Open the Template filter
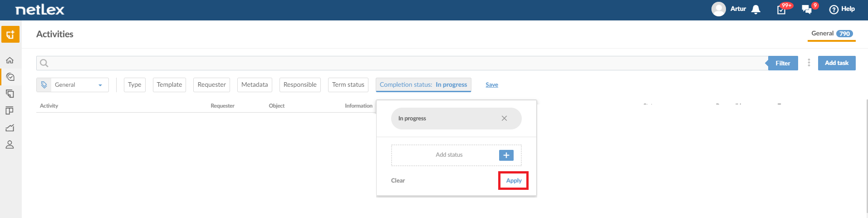868x218 pixels. pos(169,85)
